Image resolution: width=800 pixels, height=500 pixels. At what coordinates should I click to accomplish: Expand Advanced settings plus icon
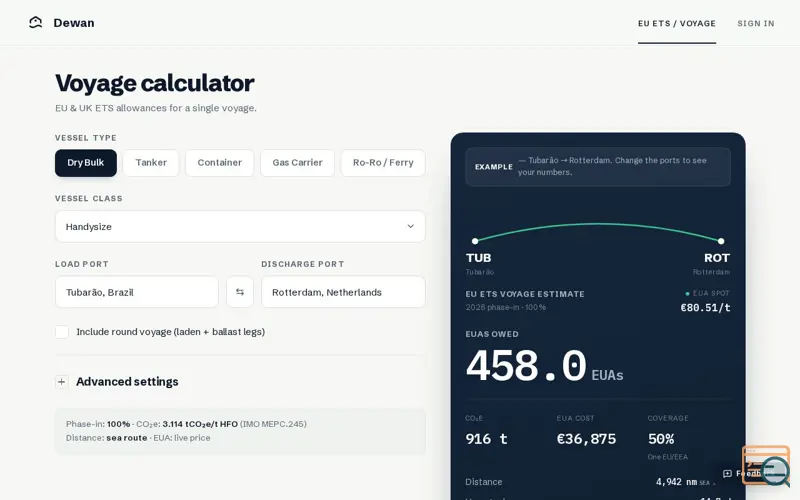click(x=62, y=382)
